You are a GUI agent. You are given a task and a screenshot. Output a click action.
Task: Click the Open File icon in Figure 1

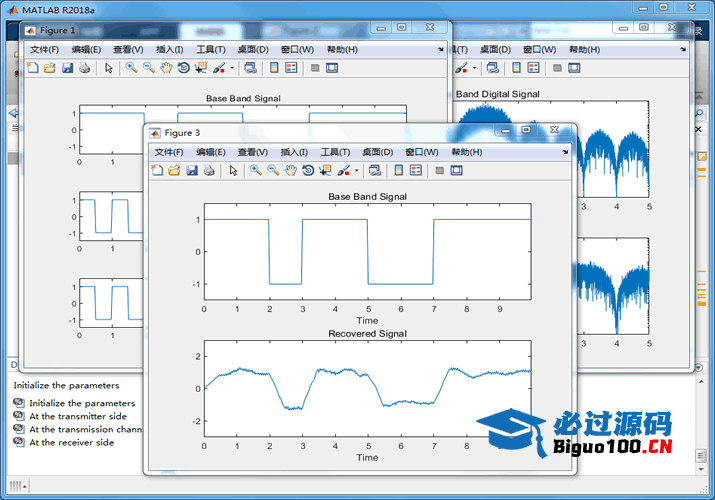50,68
